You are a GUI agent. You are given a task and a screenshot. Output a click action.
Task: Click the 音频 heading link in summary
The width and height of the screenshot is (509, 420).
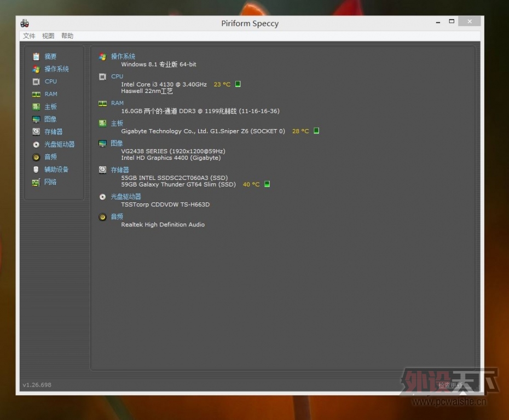coord(117,217)
